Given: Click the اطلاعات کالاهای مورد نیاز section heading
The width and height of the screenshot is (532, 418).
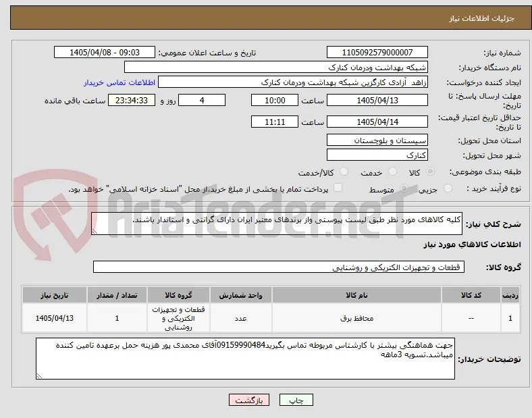Looking at the screenshot, I should coord(472,244).
